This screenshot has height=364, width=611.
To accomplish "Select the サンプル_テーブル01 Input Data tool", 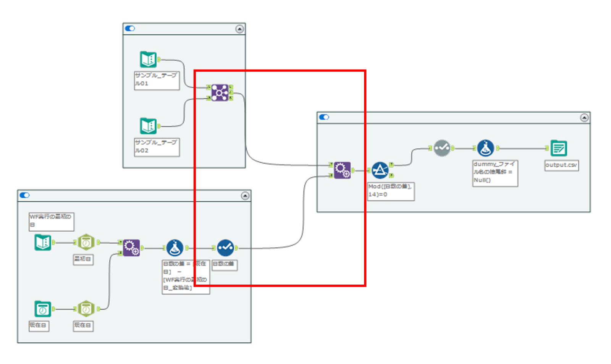I will point(148,59).
